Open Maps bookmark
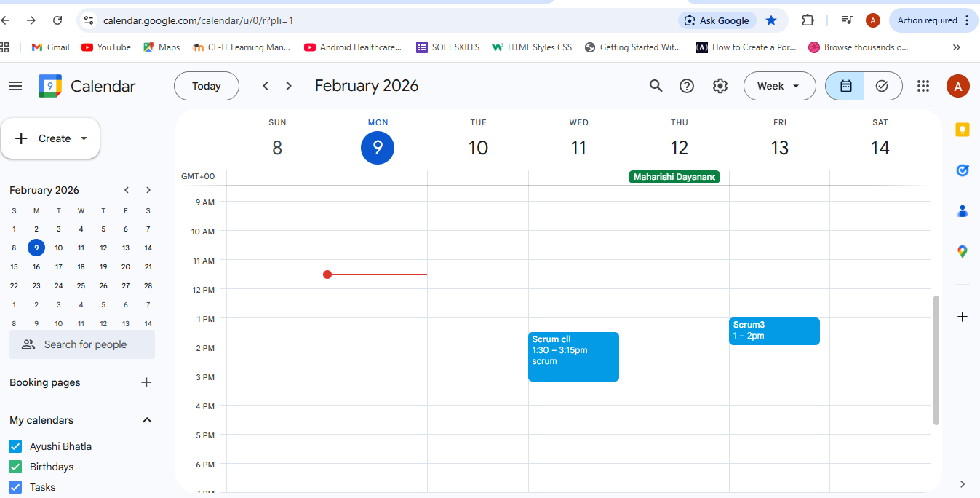The height and width of the screenshot is (498, 980). tap(162, 47)
